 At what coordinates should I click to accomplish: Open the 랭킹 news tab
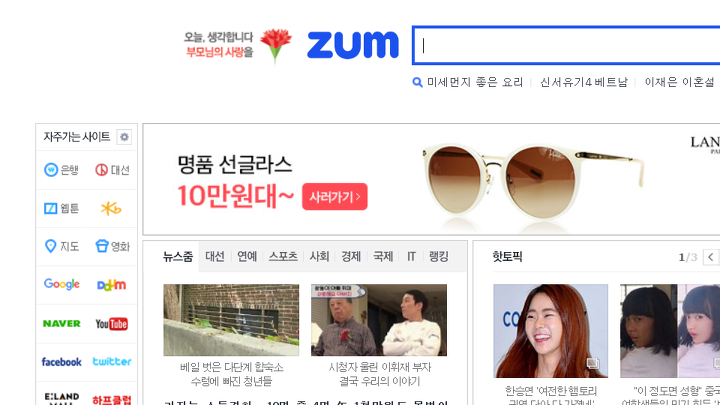point(439,256)
